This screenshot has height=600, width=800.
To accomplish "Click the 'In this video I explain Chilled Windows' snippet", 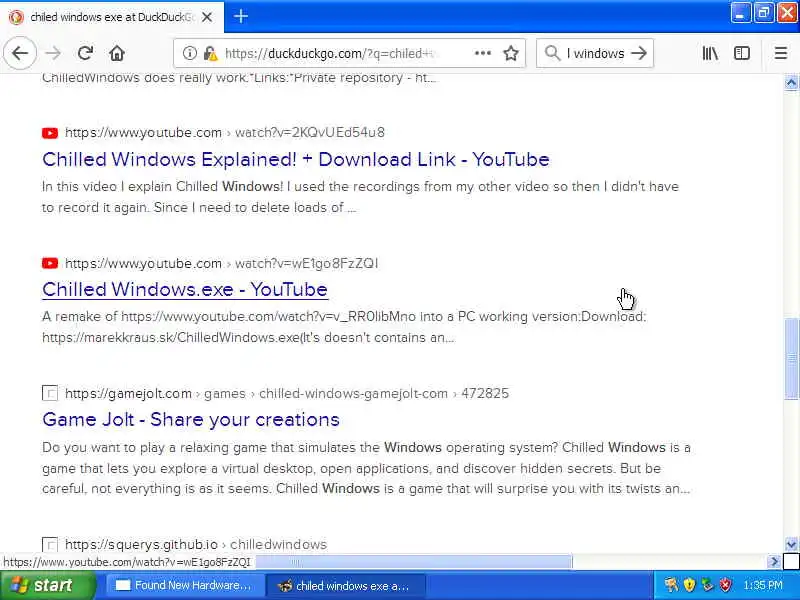I will 360,197.
